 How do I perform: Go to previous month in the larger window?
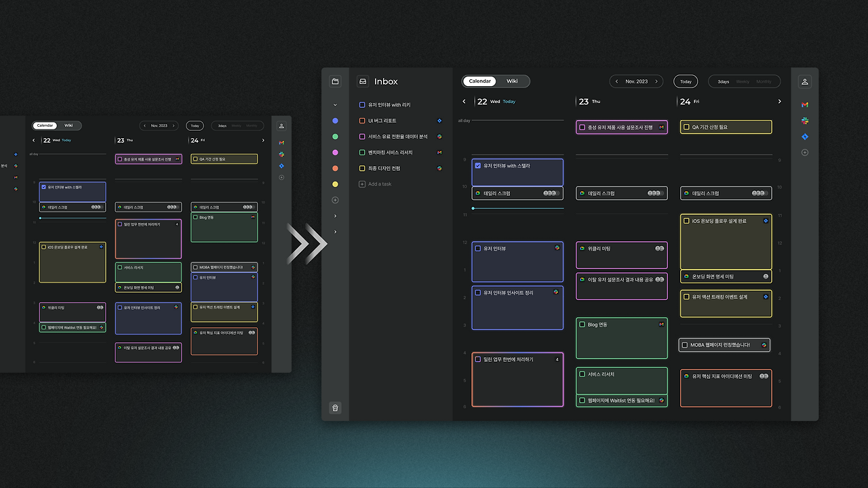616,81
